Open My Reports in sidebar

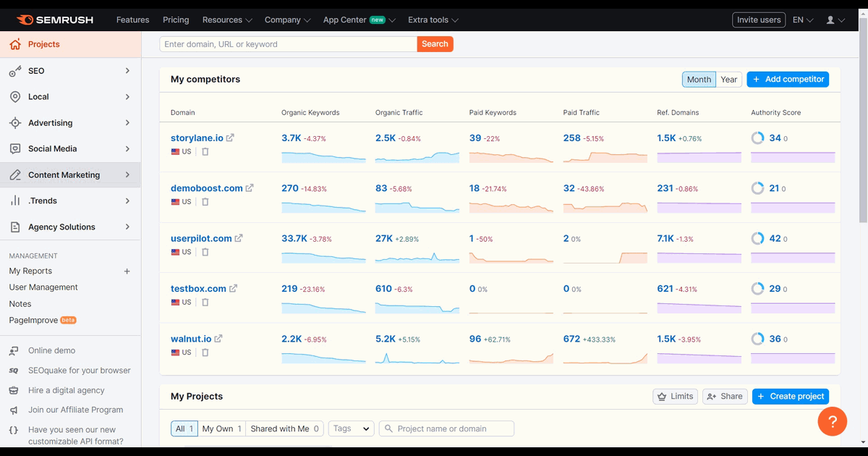pos(30,271)
